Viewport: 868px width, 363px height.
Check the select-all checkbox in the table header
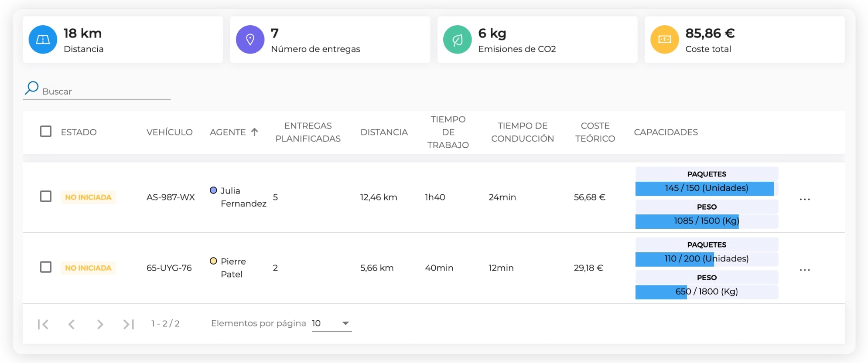[46, 132]
